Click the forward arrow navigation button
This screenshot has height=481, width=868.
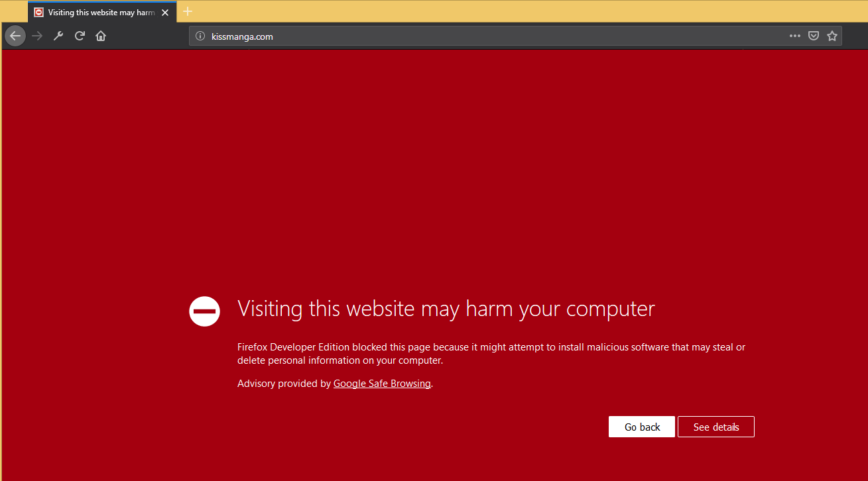(37, 36)
